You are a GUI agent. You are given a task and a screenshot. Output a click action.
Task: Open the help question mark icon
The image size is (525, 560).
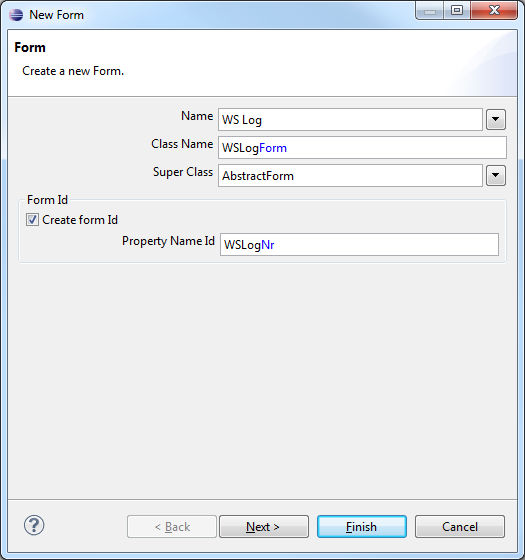34,525
